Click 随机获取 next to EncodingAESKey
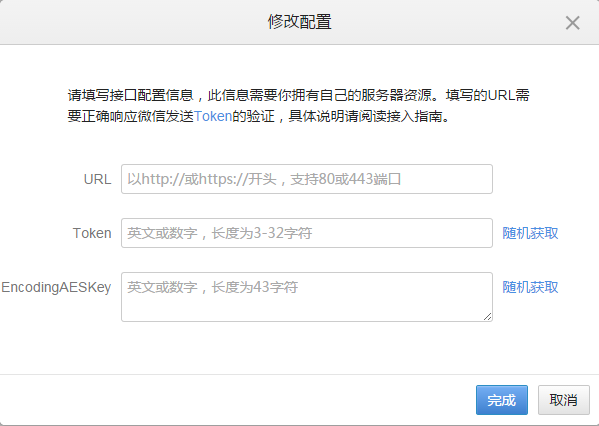The width and height of the screenshot is (599, 426). click(x=530, y=287)
